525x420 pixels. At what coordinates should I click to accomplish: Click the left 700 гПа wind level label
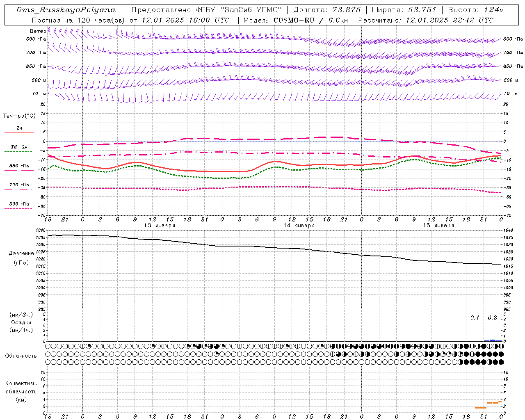pos(36,52)
